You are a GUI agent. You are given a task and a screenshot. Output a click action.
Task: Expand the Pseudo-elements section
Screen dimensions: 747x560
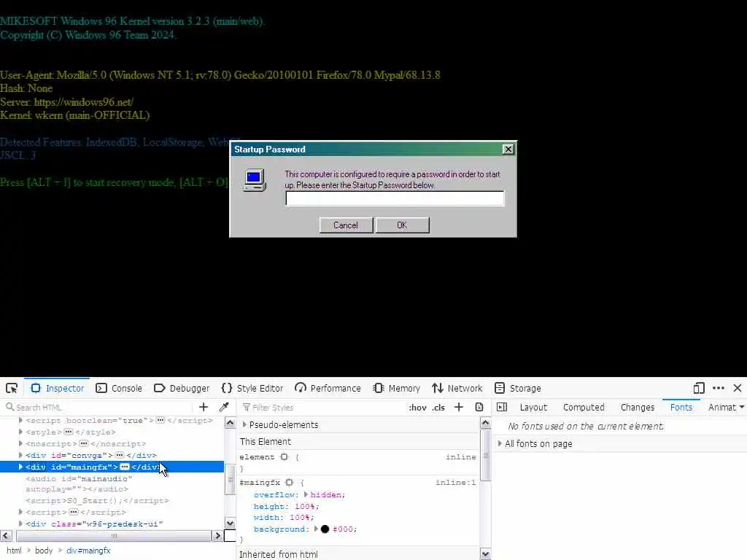click(x=244, y=424)
